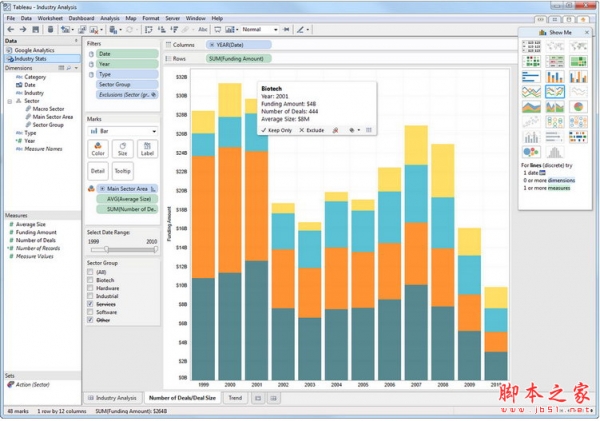The image size is (600, 421).
Task: Switch to the Trend tab
Action: point(235,398)
